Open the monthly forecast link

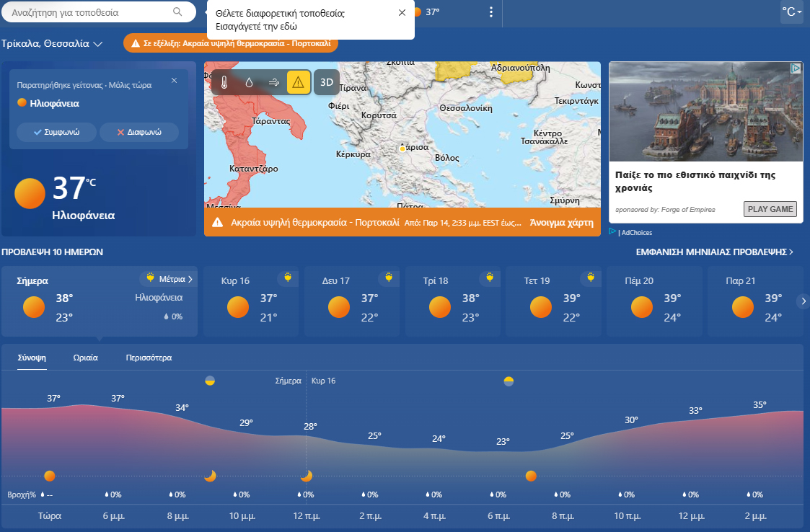(x=714, y=252)
